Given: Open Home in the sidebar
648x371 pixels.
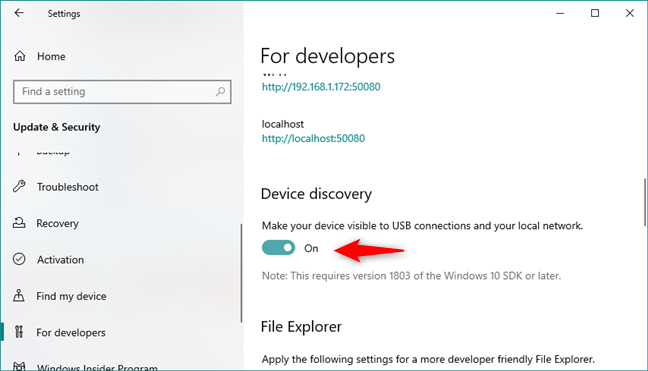Looking at the screenshot, I should [x=51, y=56].
